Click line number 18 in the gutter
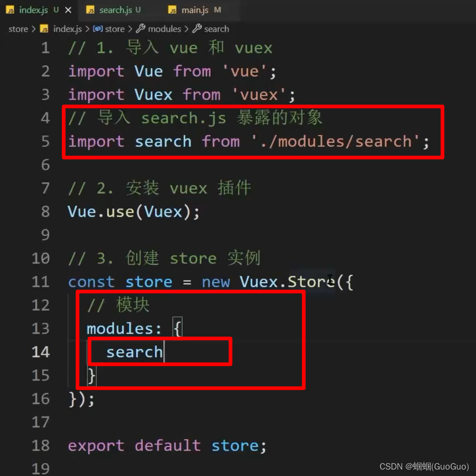 tap(41, 445)
